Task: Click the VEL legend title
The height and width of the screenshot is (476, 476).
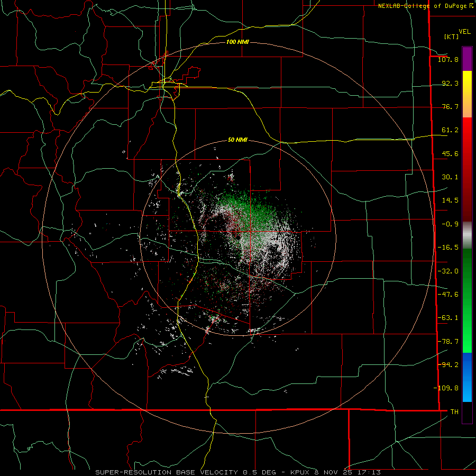Action: pos(464,32)
